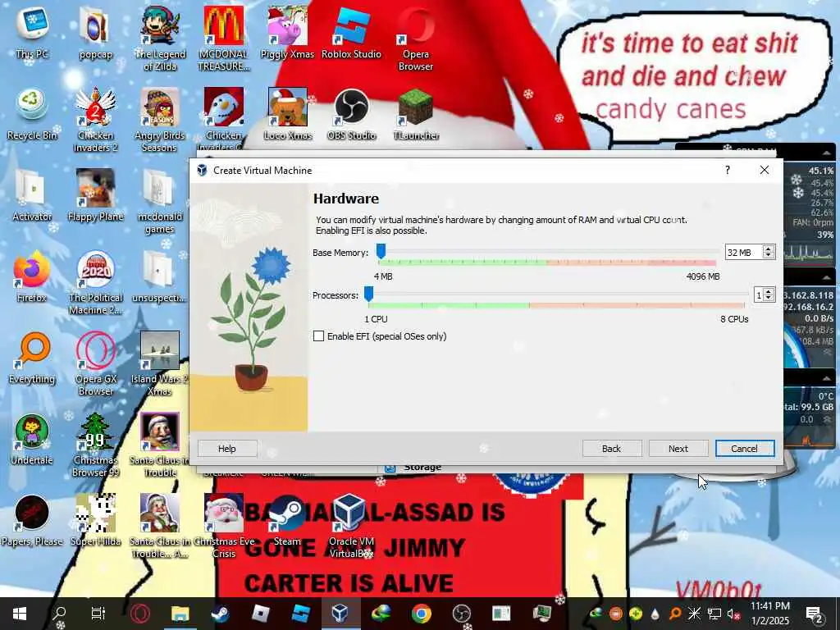840x630 pixels.
Task: Select the Christmas Eve Crisis icon
Action: (224, 527)
